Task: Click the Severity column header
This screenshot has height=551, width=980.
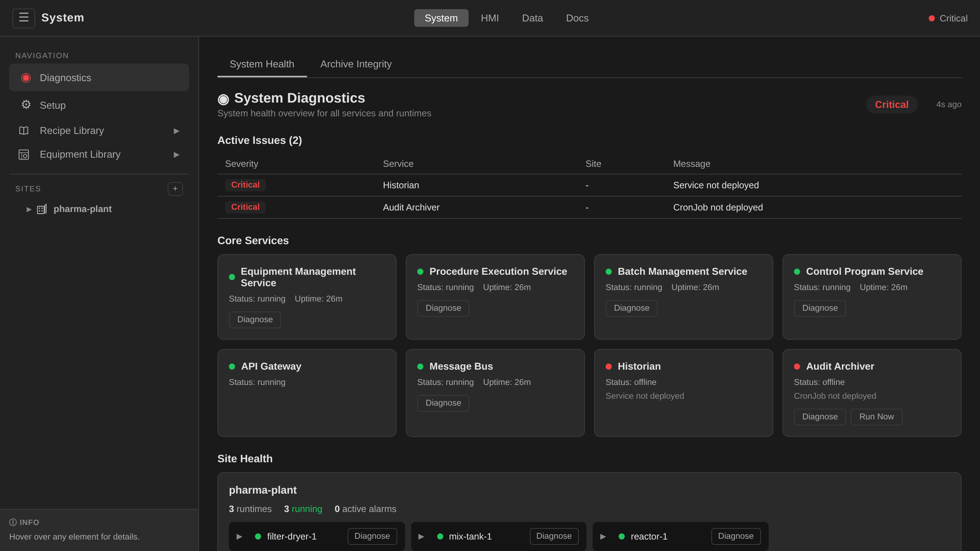Action: pos(242,164)
